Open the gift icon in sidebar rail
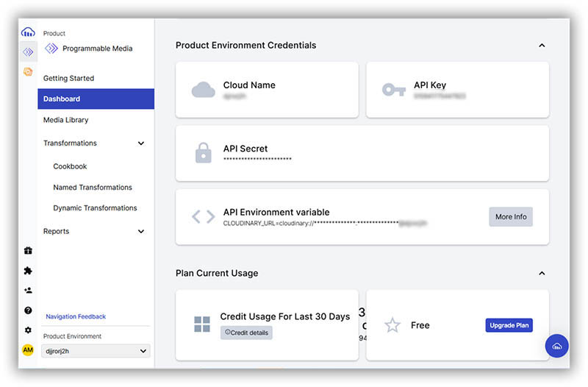This screenshot has width=588, height=387. [x=28, y=250]
